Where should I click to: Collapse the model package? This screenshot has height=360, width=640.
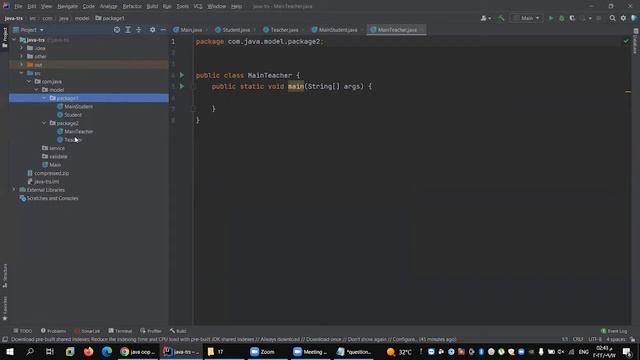(36, 90)
